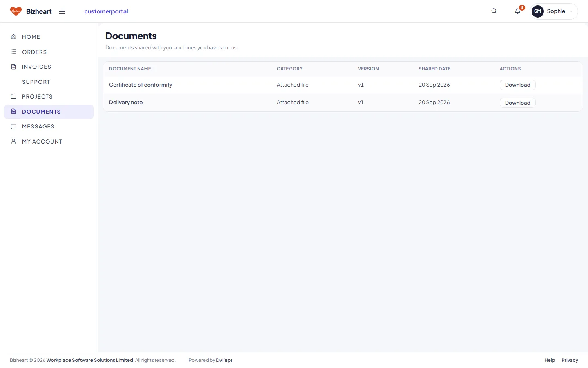Go to My Account page

pyautogui.click(x=49, y=141)
